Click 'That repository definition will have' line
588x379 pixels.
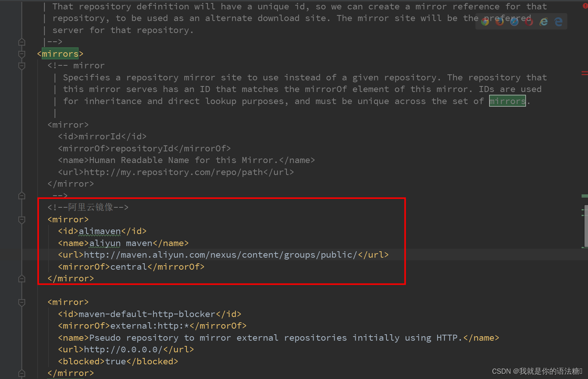pos(300,6)
